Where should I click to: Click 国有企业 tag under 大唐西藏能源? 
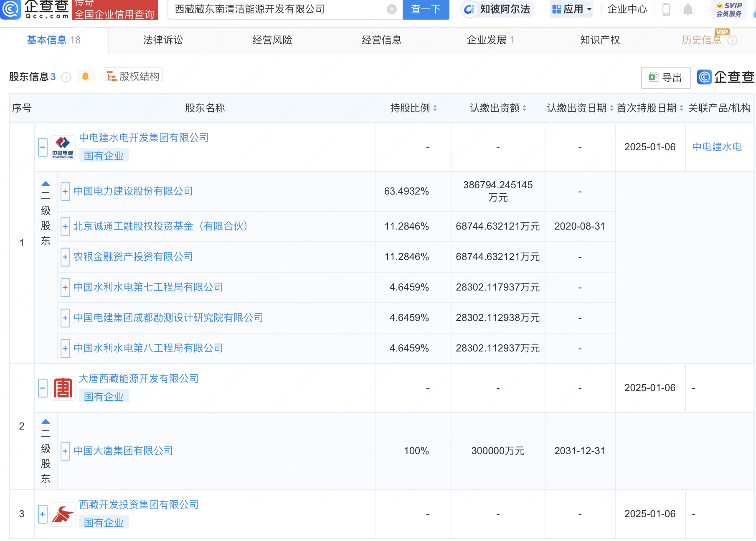click(x=104, y=397)
